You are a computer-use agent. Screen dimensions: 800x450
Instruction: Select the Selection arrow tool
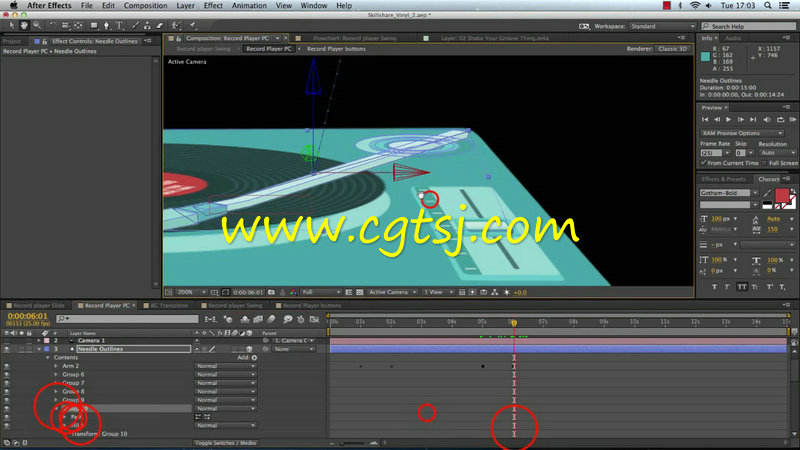(x=12, y=26)
